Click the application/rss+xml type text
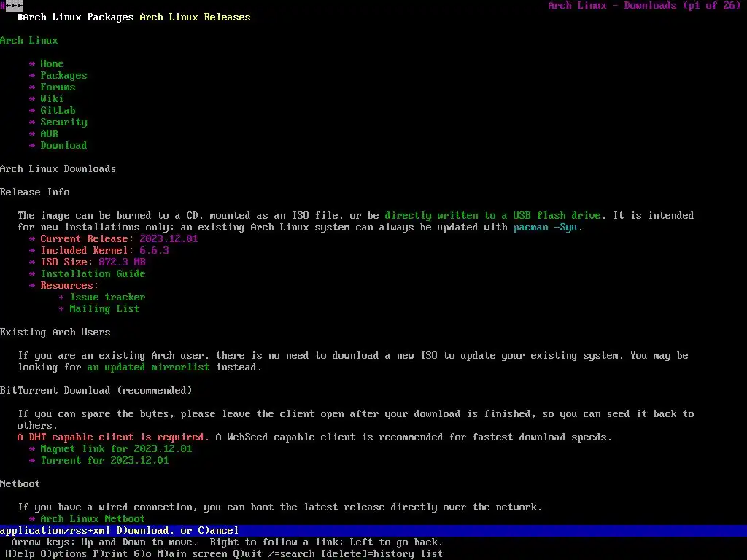The image size is (747, 560). tap(55, 530)
